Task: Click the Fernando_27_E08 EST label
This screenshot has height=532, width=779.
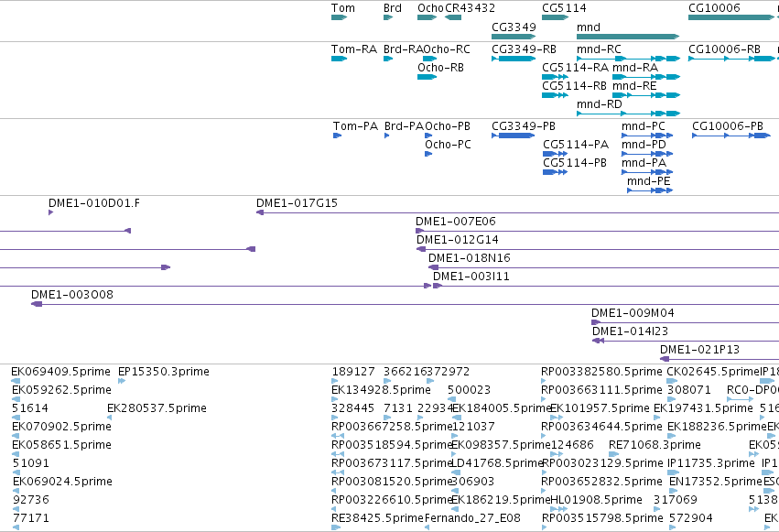Action: tap(472, 518)
